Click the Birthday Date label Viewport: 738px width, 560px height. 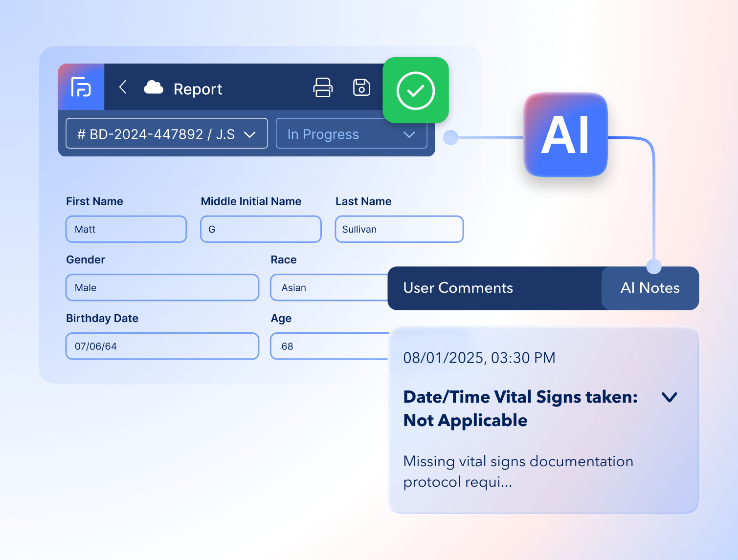point(102,318)
